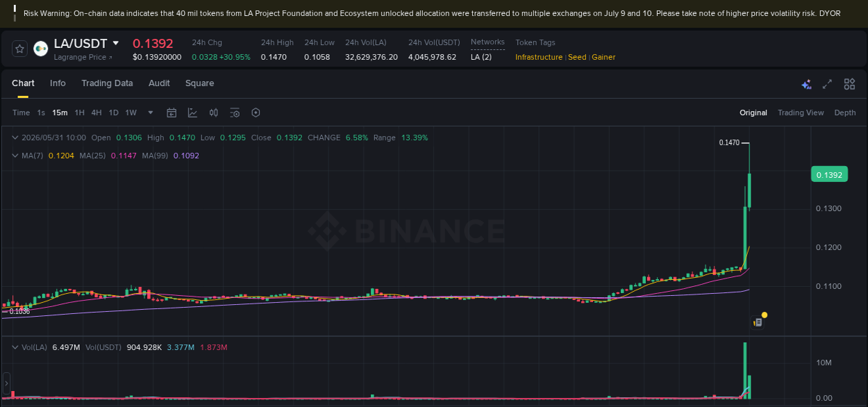Open the Audit tab
Screen dimensions: 868x407
click(159, 83)
